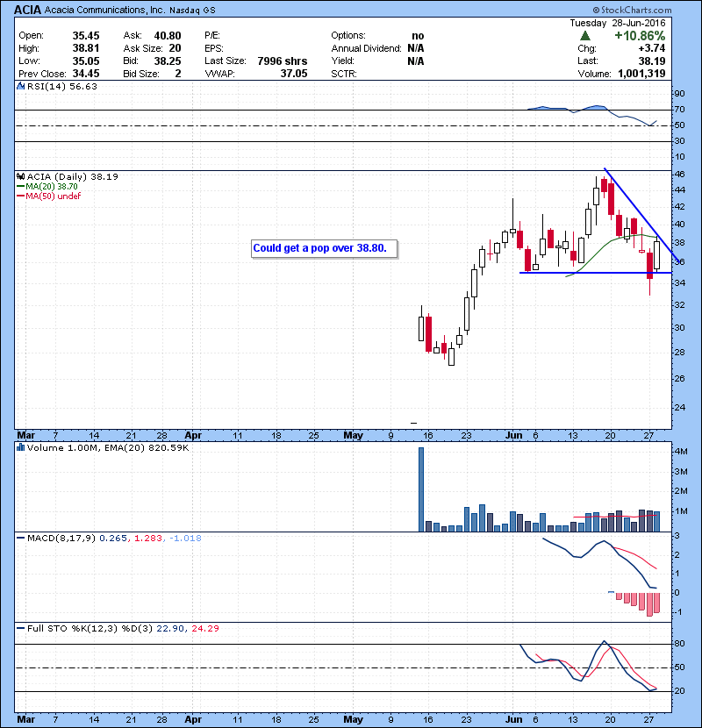Image resolution: width=702 pixels, height=728 pixels.
Task: Click the -1 label on the MACD axis
Action: [x=677, y=612]
